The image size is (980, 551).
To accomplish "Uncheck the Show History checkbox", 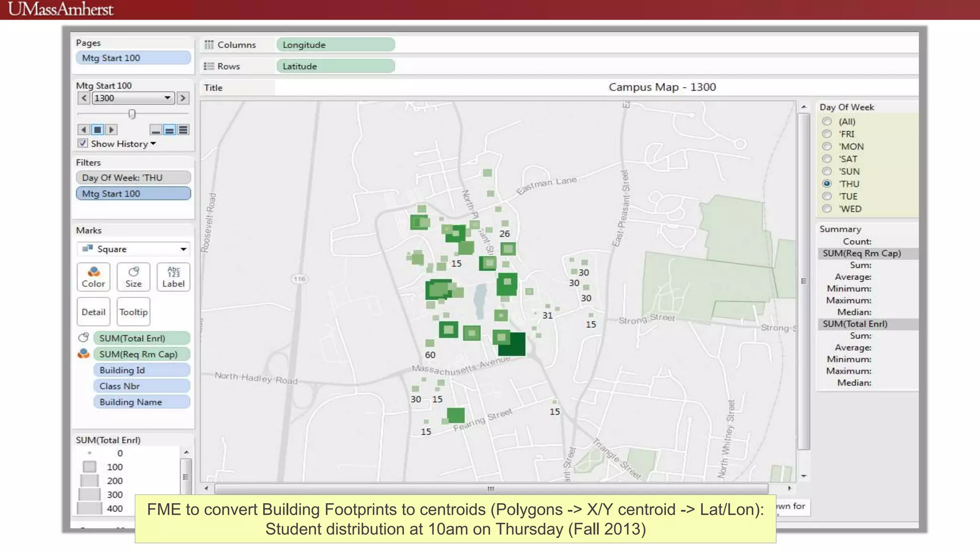I will [x=83, y=143].
